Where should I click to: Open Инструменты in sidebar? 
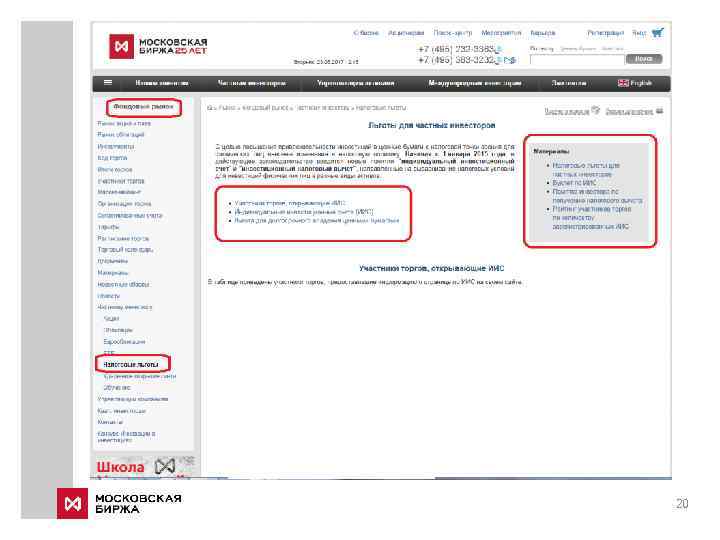click(x=116, y=146)
